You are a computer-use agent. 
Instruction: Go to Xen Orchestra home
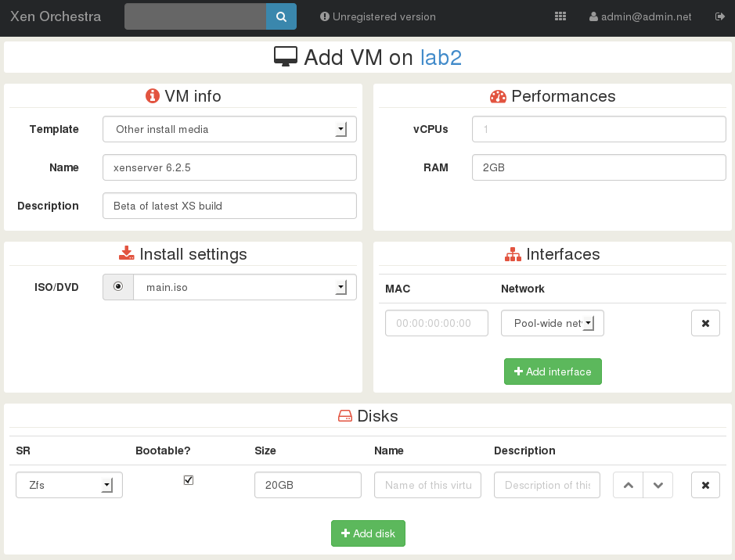(x=56, y=16)
